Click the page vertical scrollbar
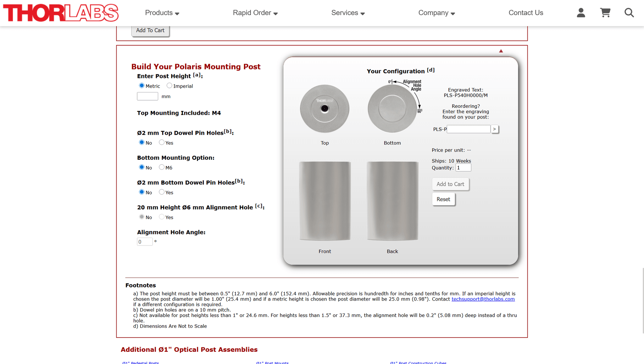 643,301
